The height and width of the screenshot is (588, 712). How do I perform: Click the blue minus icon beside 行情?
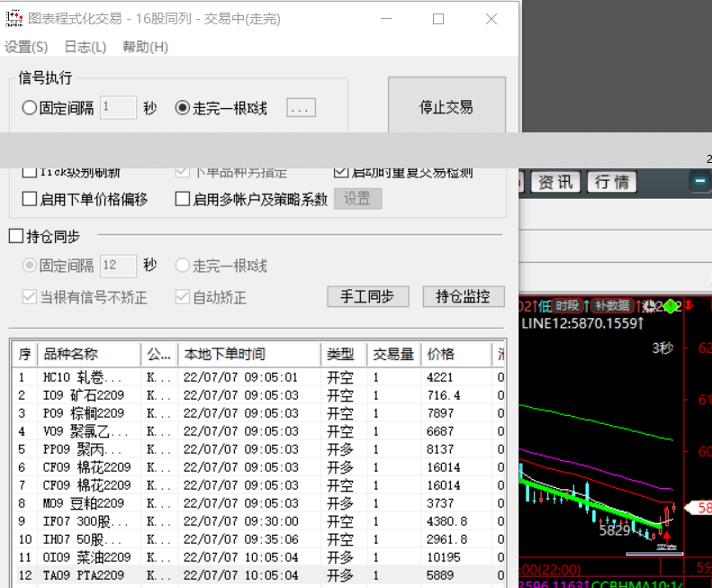point(698,182)
